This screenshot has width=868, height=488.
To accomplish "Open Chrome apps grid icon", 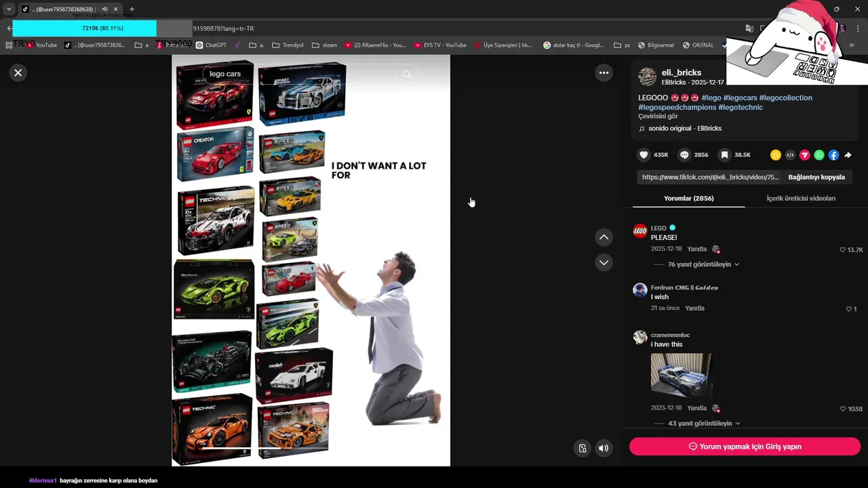I will [9, 45].
